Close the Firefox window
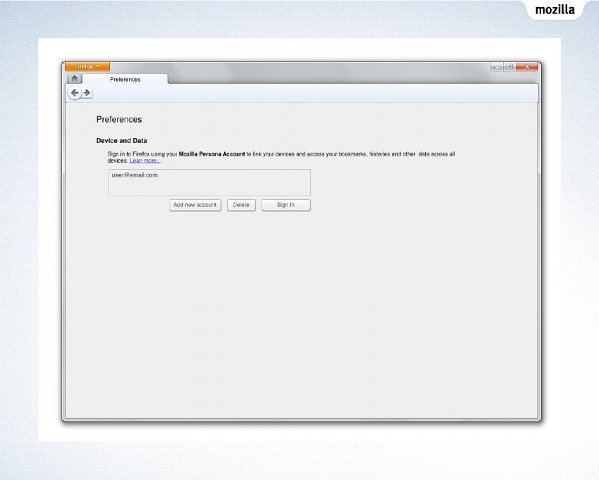 point(527,67)
